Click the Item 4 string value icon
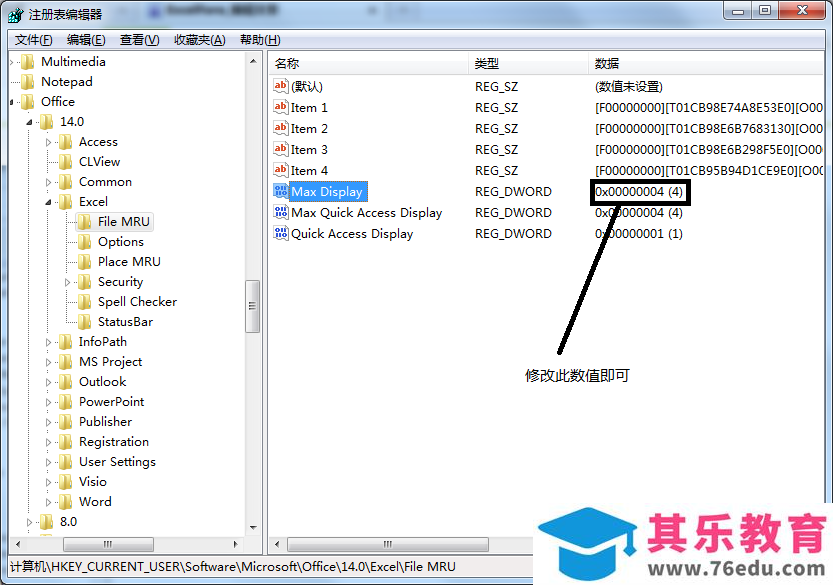The width and height of the screenshot is (833, 585). pyautogui.click(x=280, y=171)
